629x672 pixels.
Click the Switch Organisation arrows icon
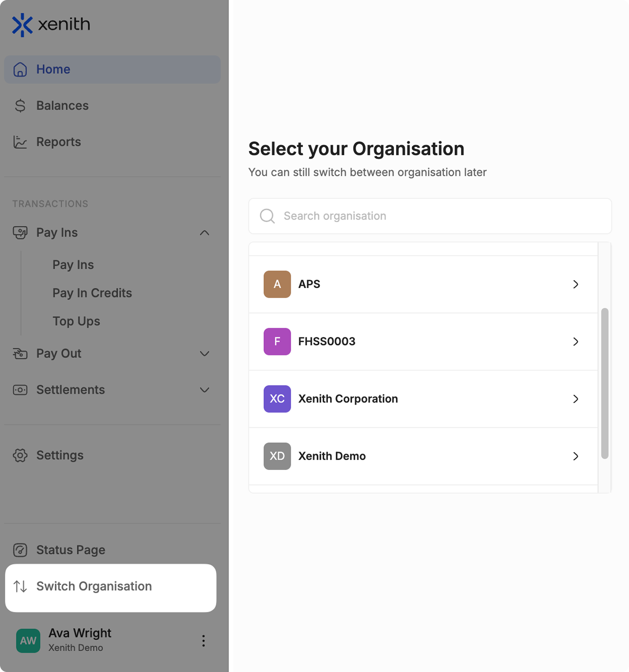coord(20,586)
